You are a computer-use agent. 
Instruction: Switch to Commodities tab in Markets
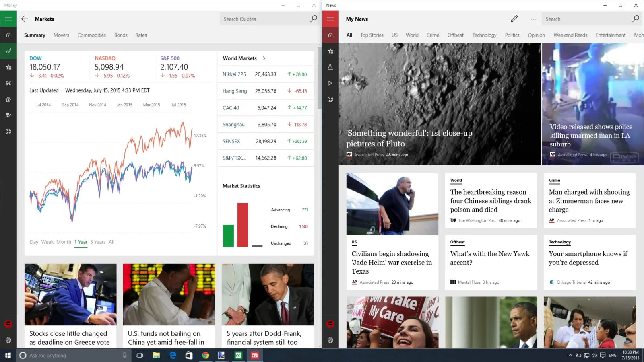click(91, 35)
